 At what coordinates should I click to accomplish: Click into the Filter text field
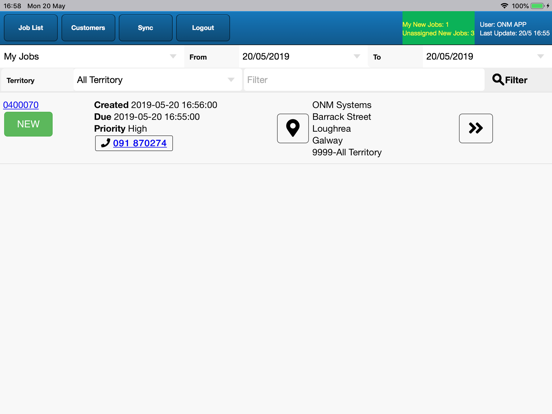pyautogui.click(x=364, y=80)
